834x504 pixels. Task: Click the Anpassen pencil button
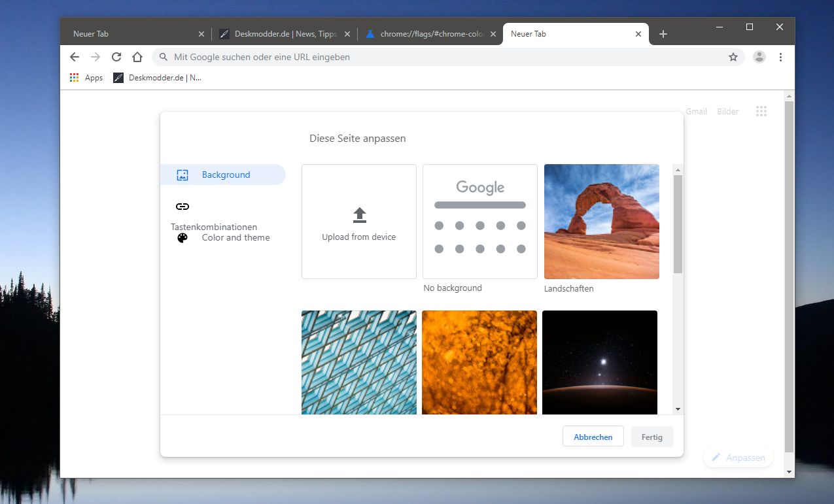pos(738,458)
